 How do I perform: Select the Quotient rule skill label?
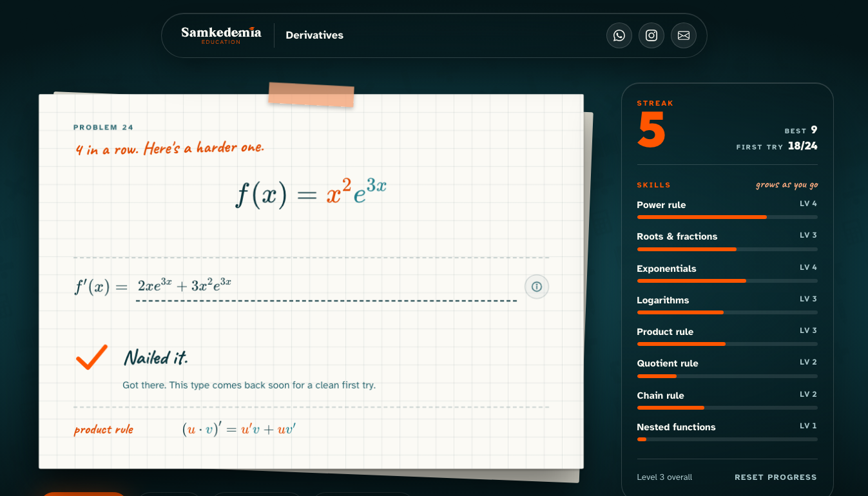pos(668,363)
